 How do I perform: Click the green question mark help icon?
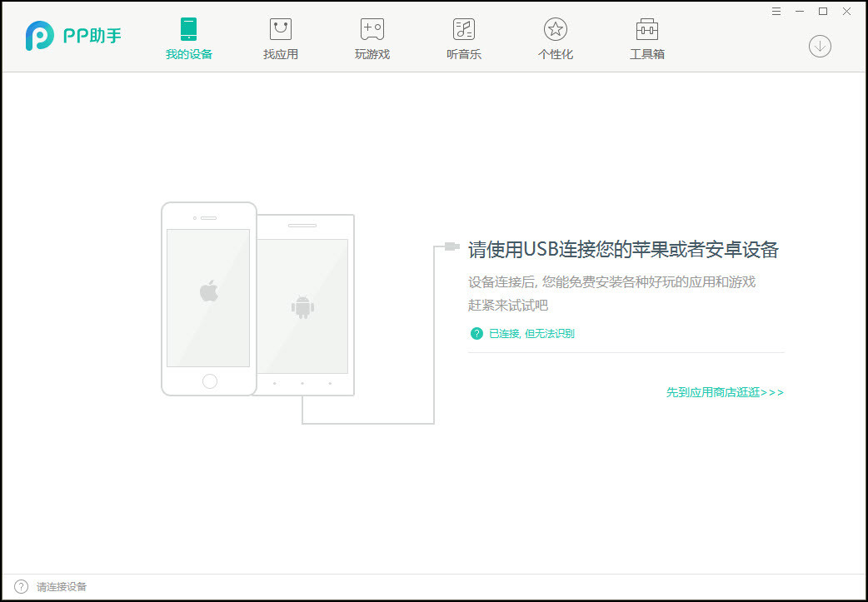(x=476, y=333)
